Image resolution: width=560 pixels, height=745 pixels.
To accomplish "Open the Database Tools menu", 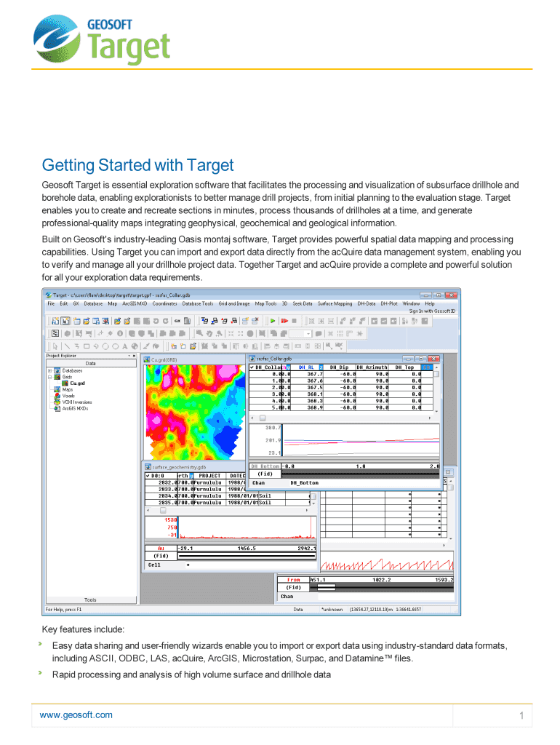I will pos(198,303).
